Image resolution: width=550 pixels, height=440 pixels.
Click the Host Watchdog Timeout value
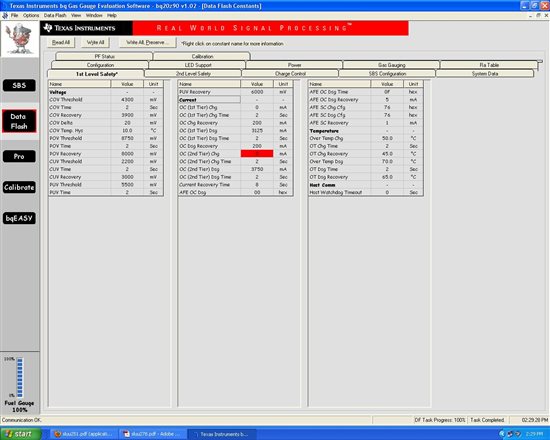pyautogui.click(x=387, y=192)
